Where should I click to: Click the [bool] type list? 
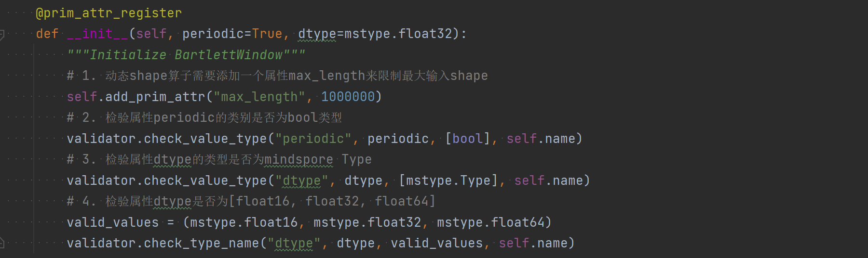[x=467, y=139]
